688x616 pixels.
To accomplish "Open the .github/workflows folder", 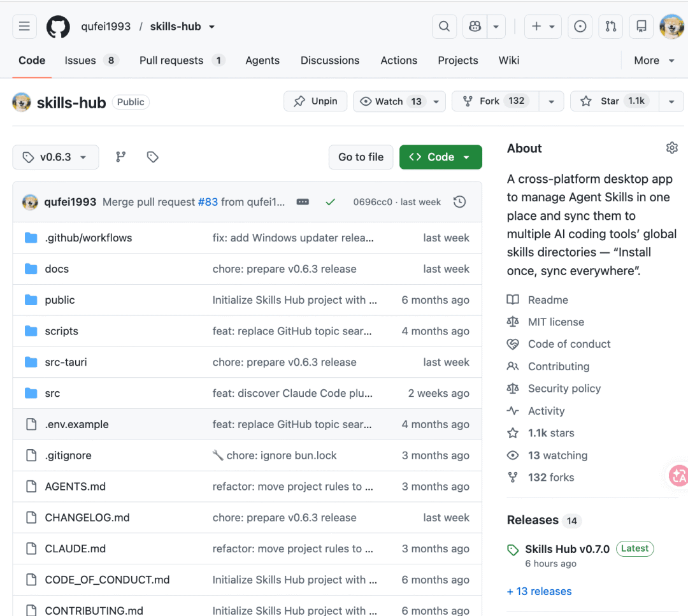I will tap(88, 238).
